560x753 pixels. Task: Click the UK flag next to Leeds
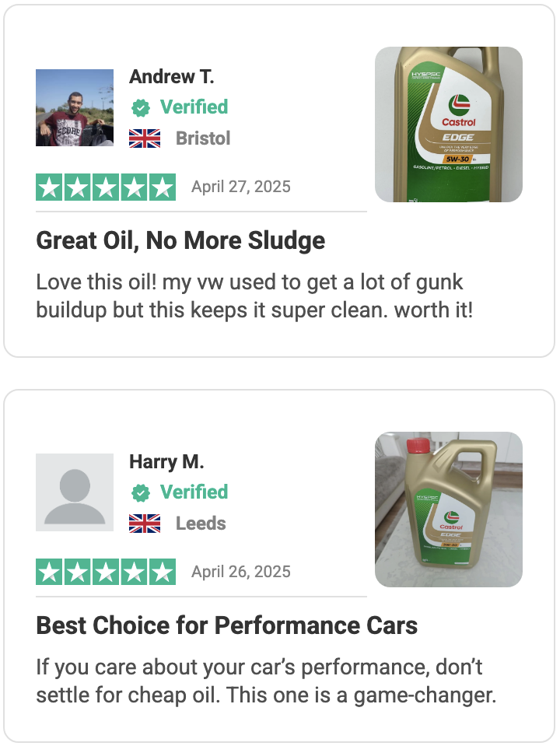click(x=145, y=524)
